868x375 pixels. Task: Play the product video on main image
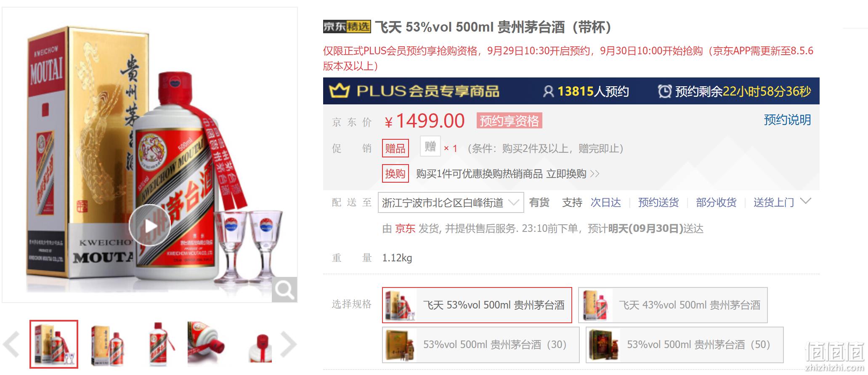point(149,226)
